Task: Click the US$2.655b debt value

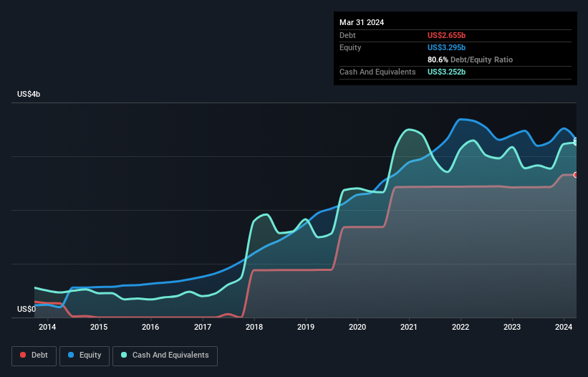Action: (x=446, y=35)
